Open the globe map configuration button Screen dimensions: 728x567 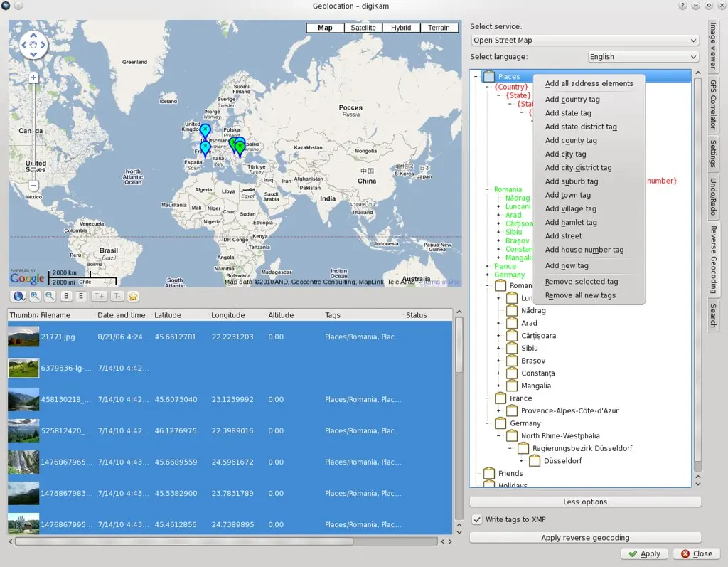click(x=18, y=296)
